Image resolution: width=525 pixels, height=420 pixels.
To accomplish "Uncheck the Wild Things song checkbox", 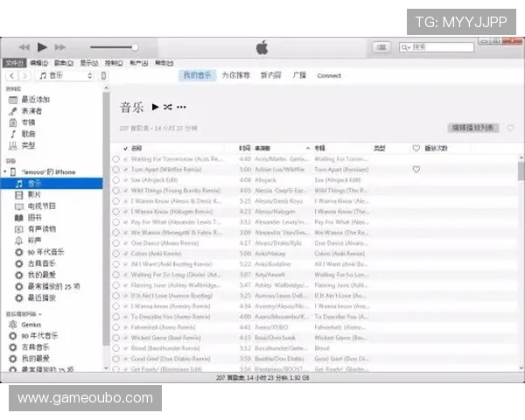I will click(x=125, y=191).
